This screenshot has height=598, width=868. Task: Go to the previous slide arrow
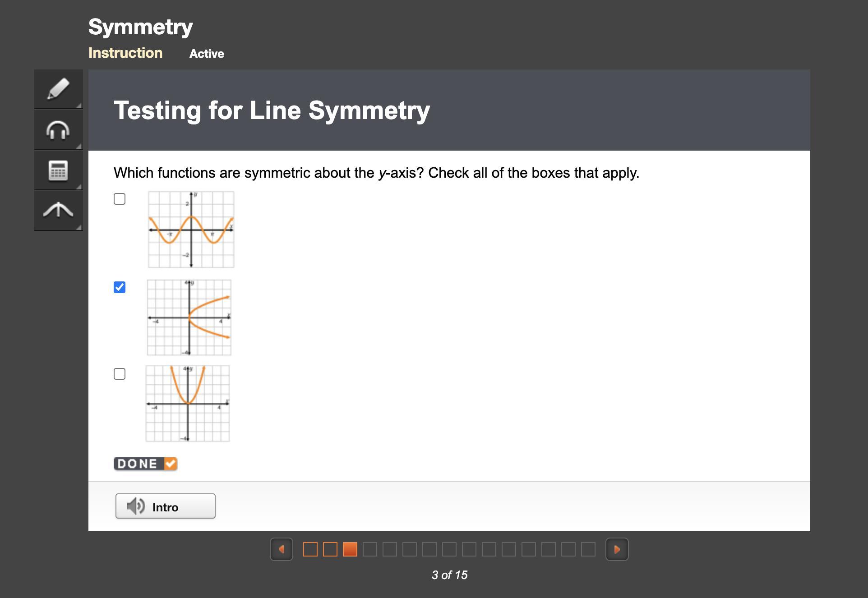(282, 549)
